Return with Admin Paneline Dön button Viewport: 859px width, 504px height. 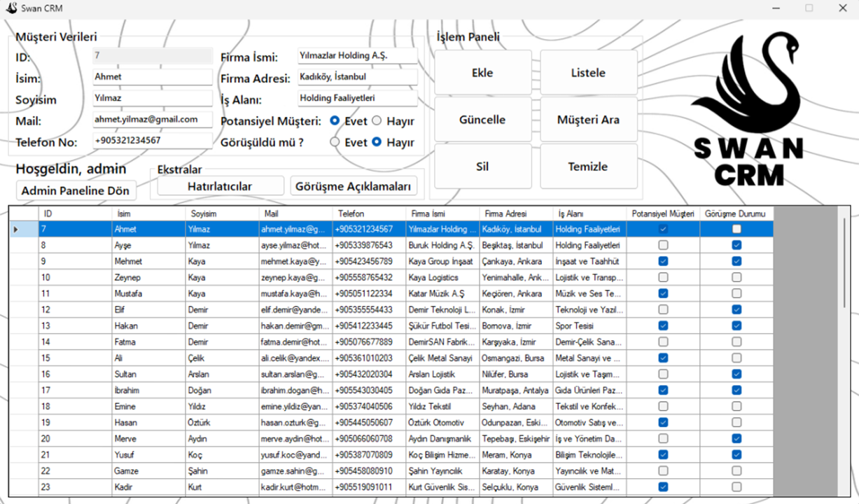tap(76, 191)
